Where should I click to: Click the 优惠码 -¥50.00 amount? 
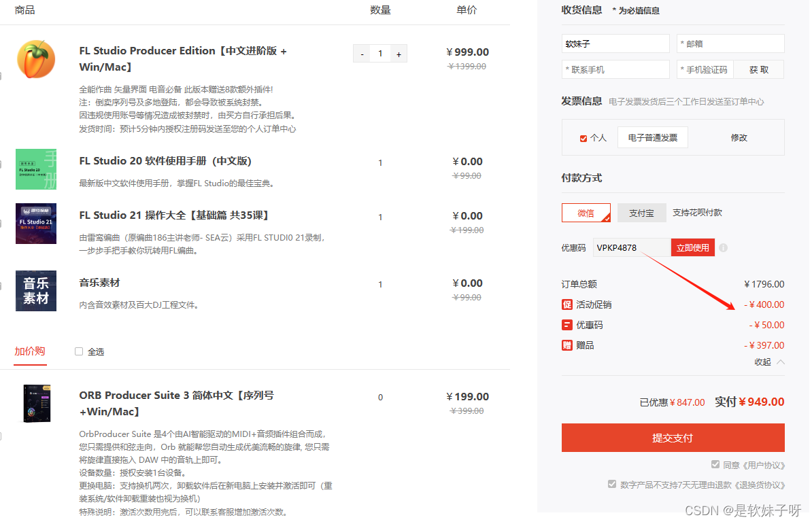point(766,325)
